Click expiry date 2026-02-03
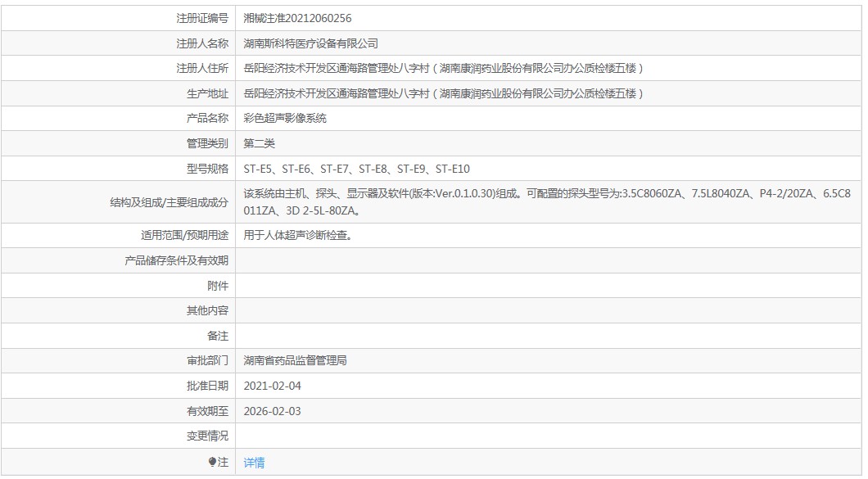Image resolution: width=868 pixels, height=479 pixels. tap(273, 411)
